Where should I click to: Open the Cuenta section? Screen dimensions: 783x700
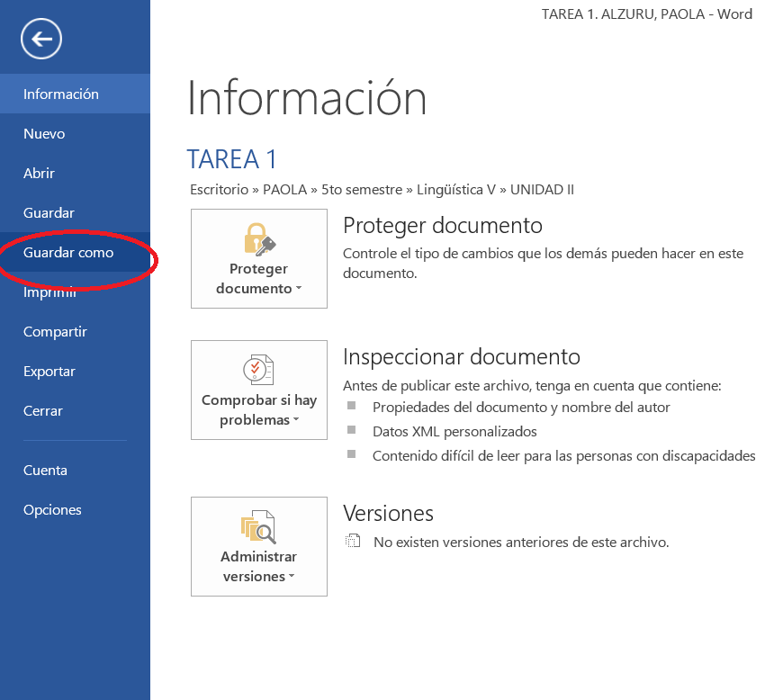pos(45,470)
